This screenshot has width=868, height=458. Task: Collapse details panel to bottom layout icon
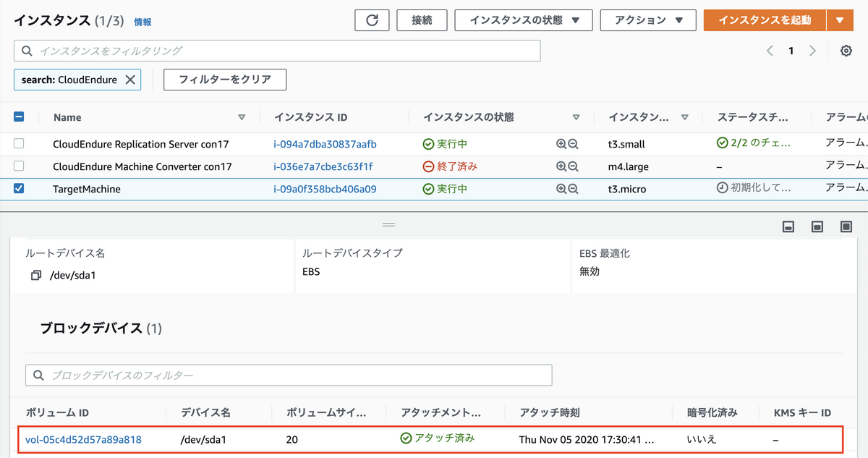(788, 226)
